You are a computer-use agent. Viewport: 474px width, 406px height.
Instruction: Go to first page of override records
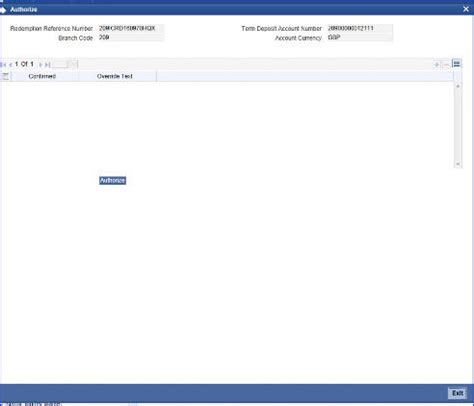(3, 64)
